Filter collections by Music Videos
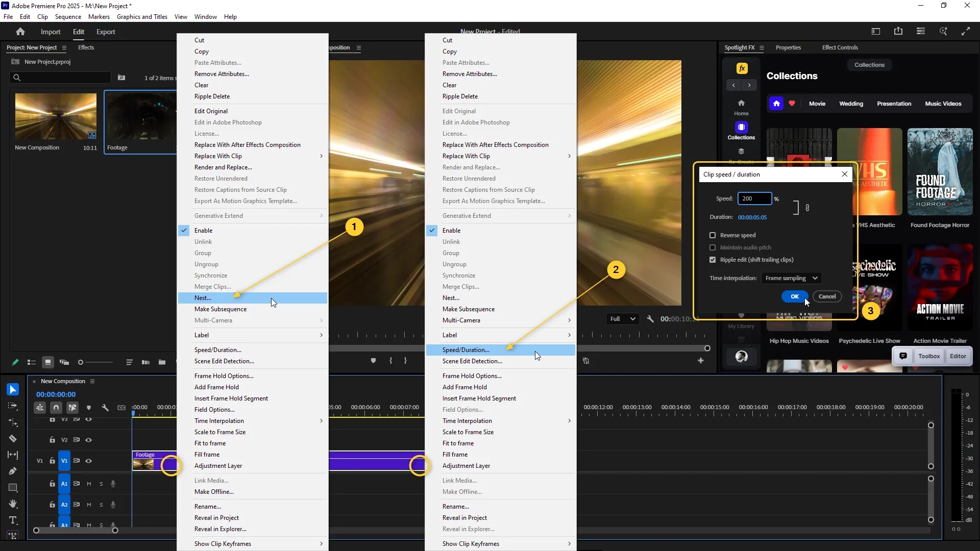This screenshot has width=980, height=551. 943,104
